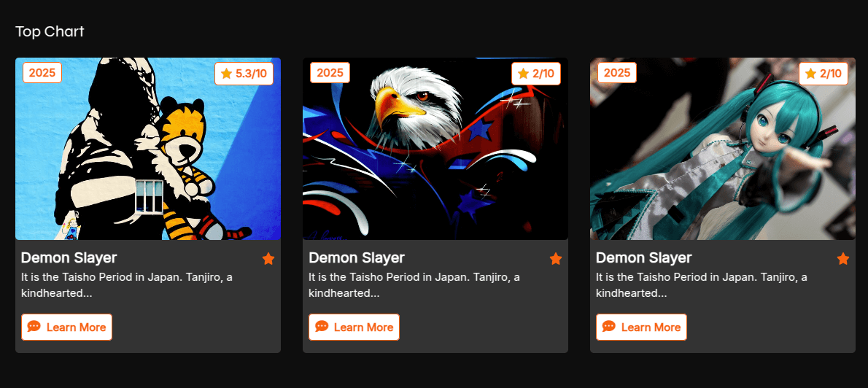Image resolution: width=868 pixels, height=388 pixels.
Task: Open the tiger plush mural thumbnail
Action: pyautogui.click(x=148, y=148)
